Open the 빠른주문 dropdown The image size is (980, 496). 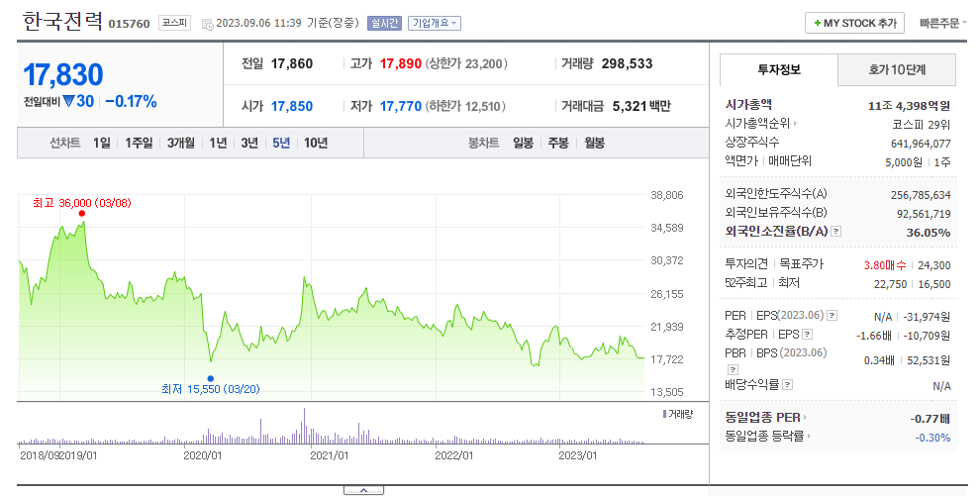pyautogui.click(x=942, y=23)
